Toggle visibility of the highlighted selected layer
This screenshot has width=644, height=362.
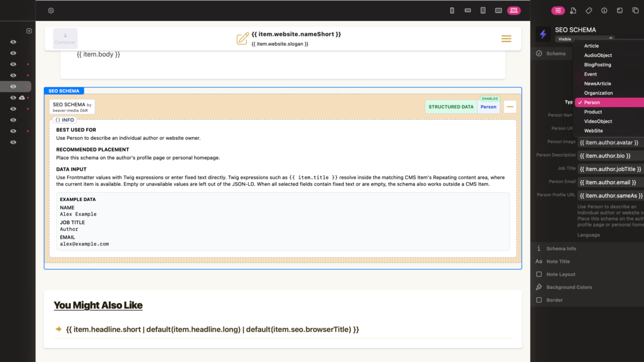tap(13, 86)
